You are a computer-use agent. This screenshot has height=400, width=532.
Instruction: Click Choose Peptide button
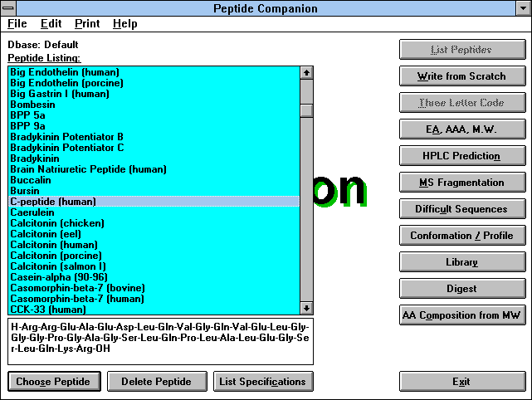[x=54, y=382]
